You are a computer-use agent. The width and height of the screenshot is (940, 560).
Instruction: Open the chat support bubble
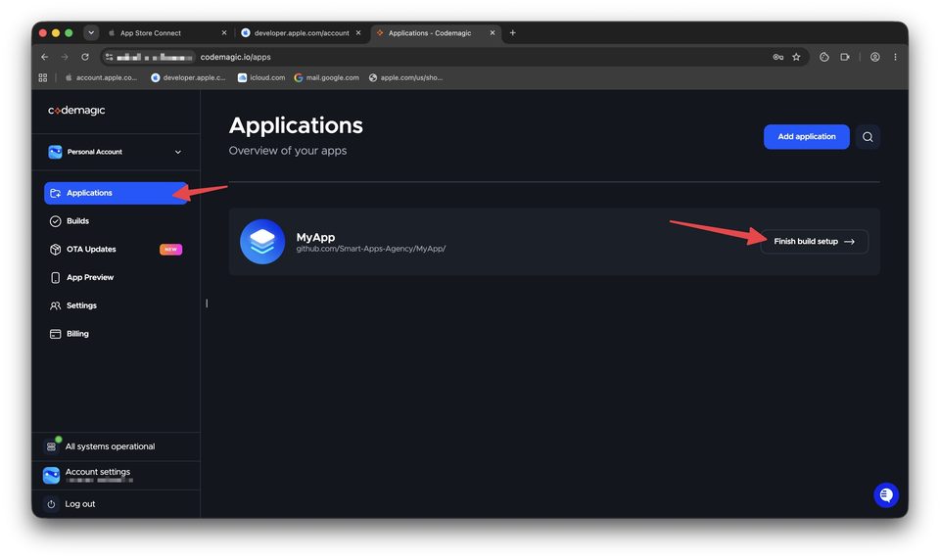[x=886, y=495]
